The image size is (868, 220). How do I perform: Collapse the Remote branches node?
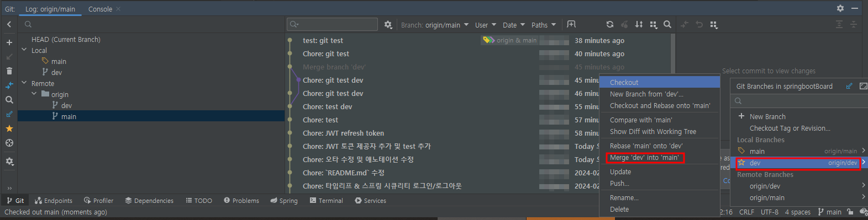(24, 83)
